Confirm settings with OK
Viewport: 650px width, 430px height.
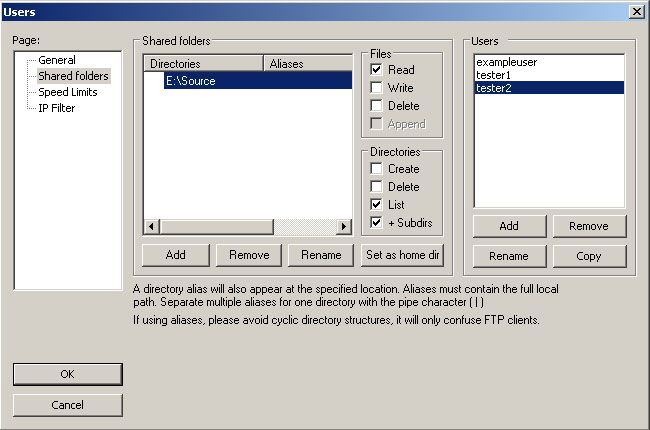click(x=68, y=374)
